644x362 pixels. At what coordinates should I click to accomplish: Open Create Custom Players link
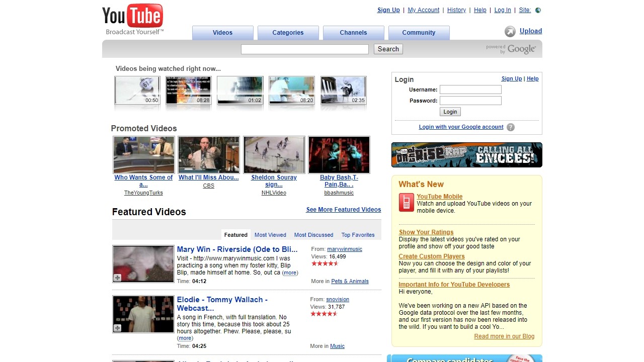(x=432, y=256)
